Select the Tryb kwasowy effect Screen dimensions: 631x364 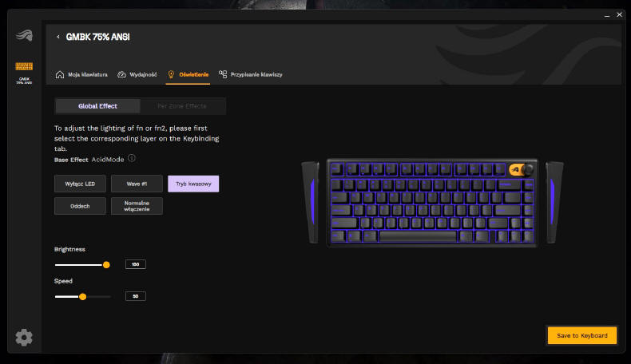coord(193,184)
